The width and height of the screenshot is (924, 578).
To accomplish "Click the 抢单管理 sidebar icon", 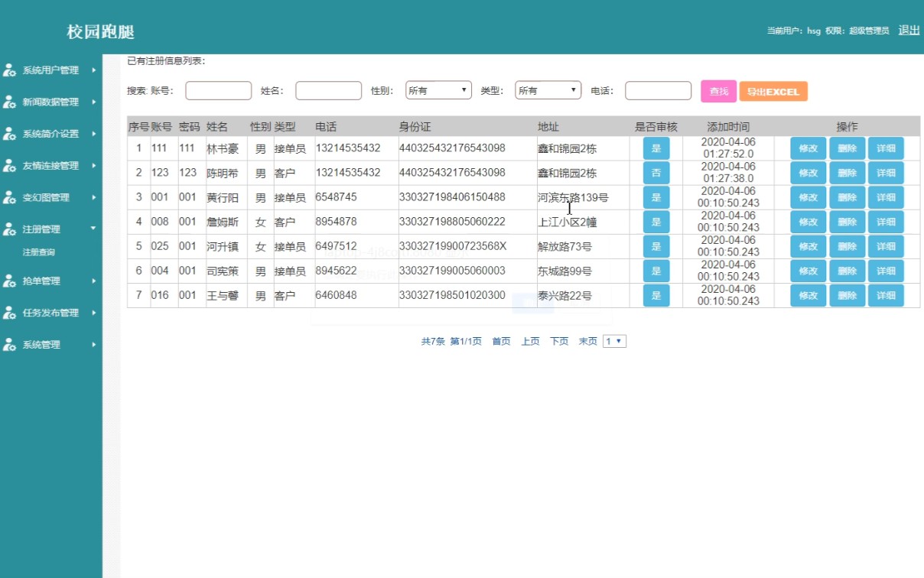I will point(10,281).
